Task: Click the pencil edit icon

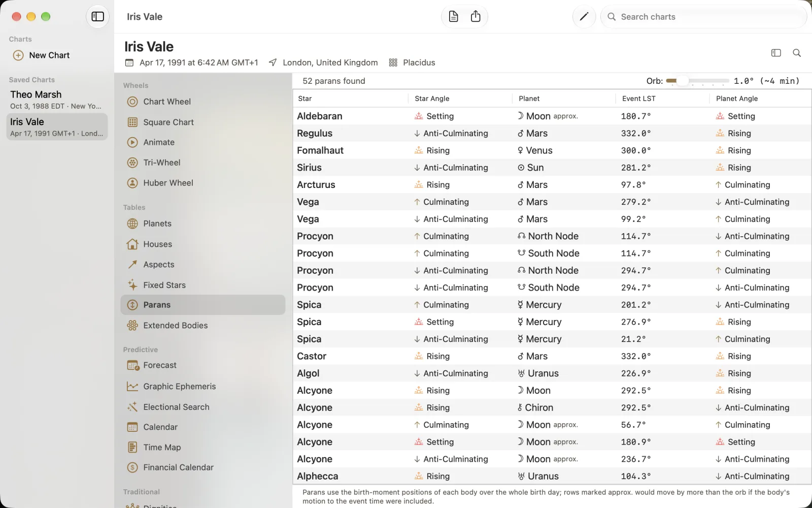Action: pos(584,17)
